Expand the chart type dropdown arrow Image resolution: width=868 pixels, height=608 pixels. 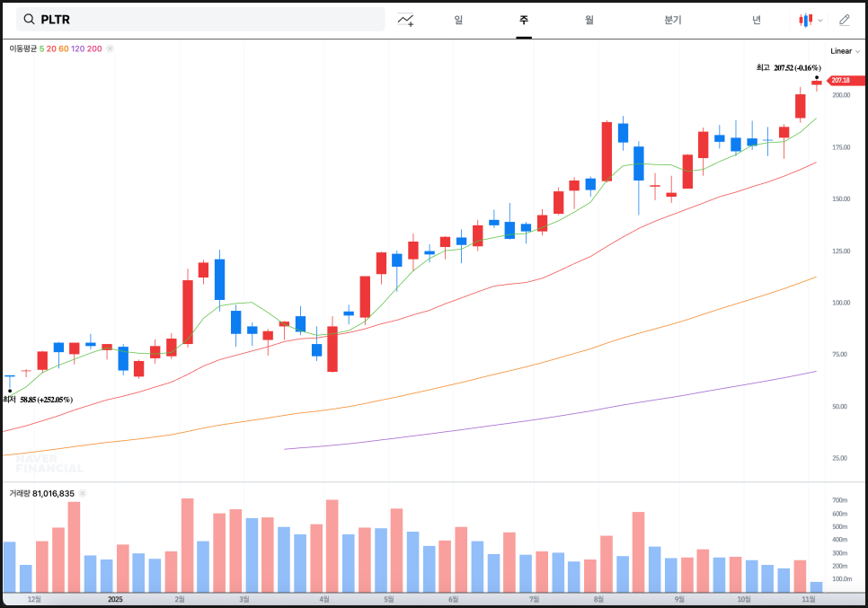[820, 20]
